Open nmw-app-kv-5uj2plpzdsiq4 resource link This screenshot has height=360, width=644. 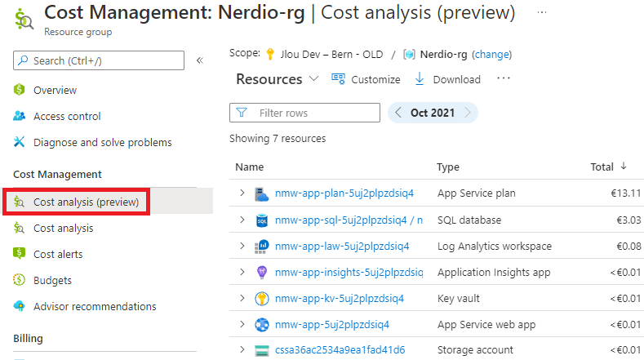pos(340,298)
